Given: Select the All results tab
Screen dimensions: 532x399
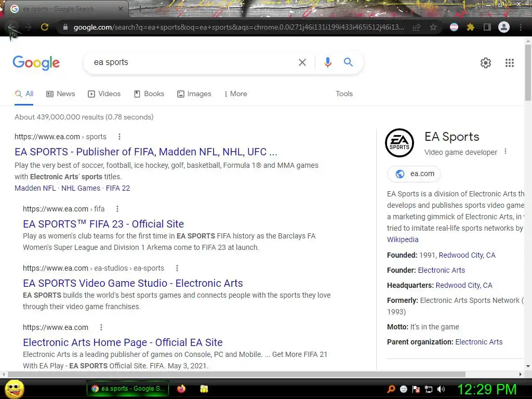Looking at the screenshot, I should tap(24, 94).
